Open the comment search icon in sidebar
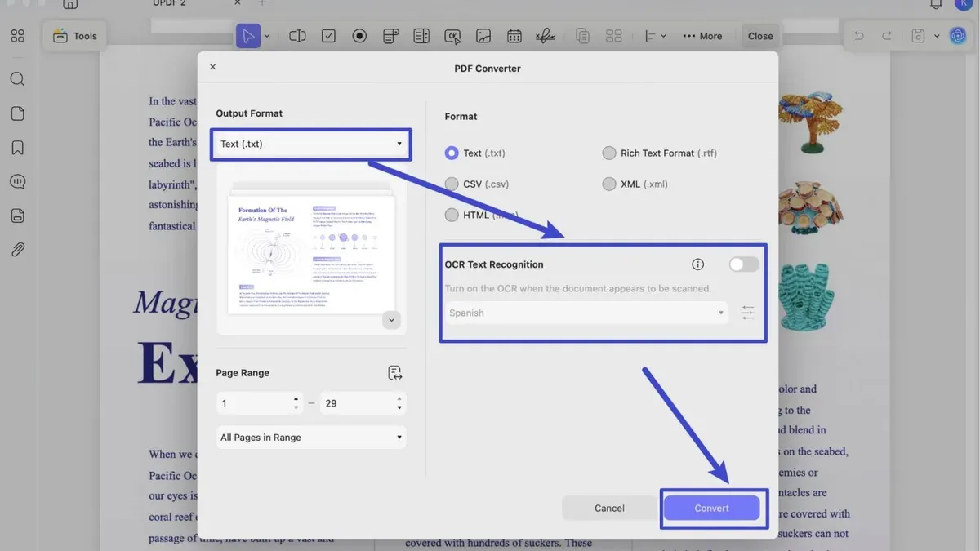Viewport: 980px width, 551px height. 17,181
